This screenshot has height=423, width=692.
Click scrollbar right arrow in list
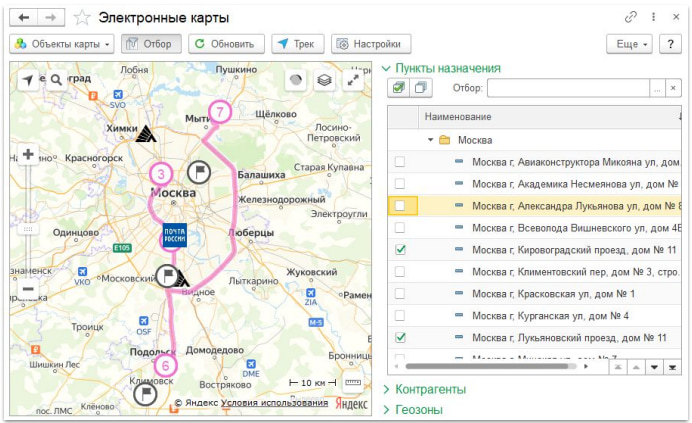[586, 366]
